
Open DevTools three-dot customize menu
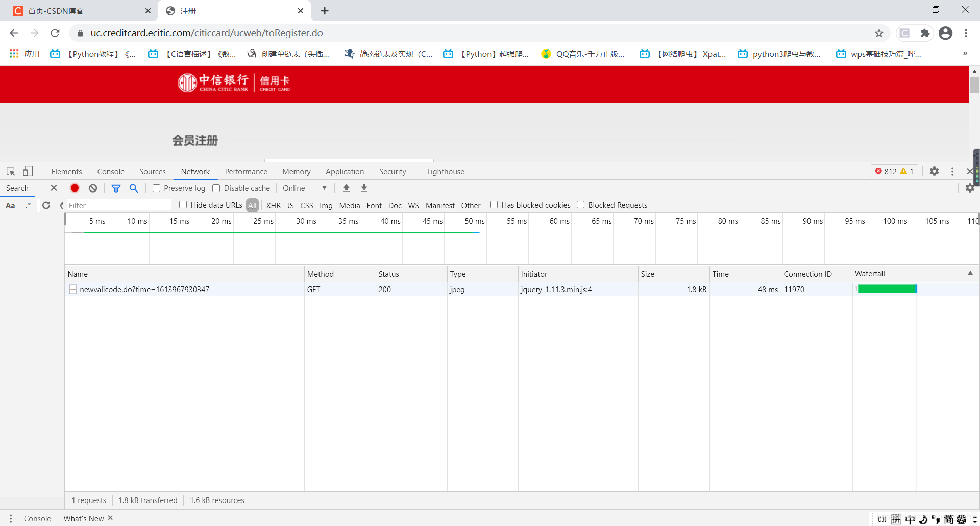coord(952,171)
